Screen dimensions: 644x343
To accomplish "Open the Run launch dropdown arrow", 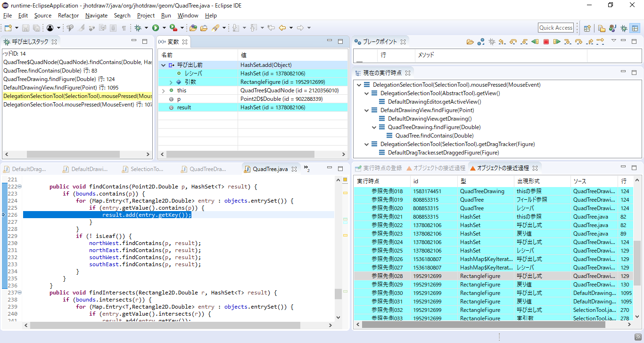I will 164,28.
